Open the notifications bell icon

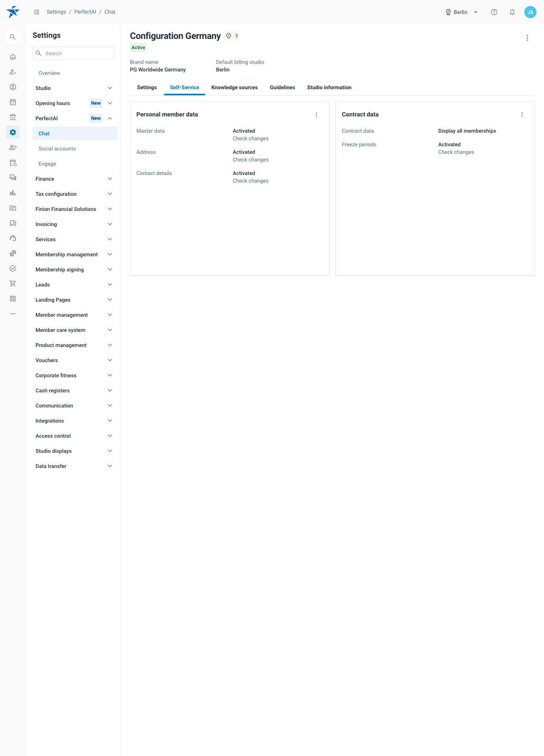(512, 12)
